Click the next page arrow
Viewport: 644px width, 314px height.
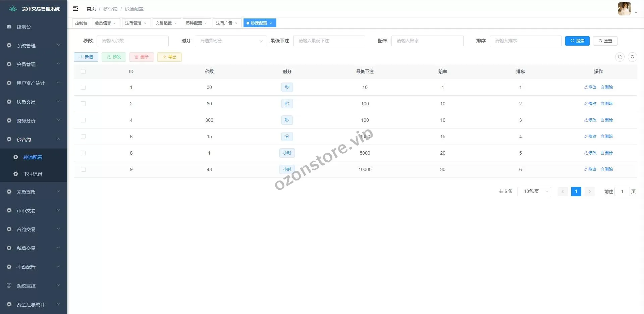[x=589, y=192]
